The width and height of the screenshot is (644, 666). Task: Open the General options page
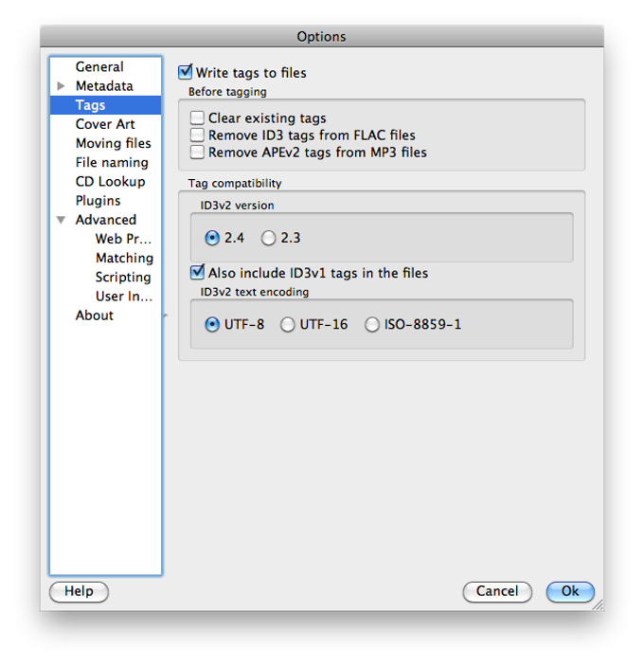(99, 66)
